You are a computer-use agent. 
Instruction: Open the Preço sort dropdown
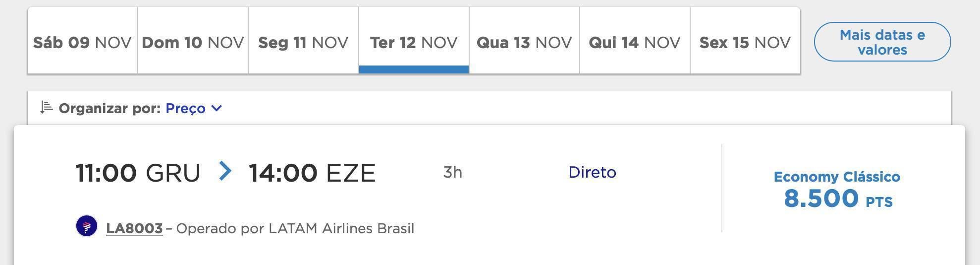tap(194, 108)
